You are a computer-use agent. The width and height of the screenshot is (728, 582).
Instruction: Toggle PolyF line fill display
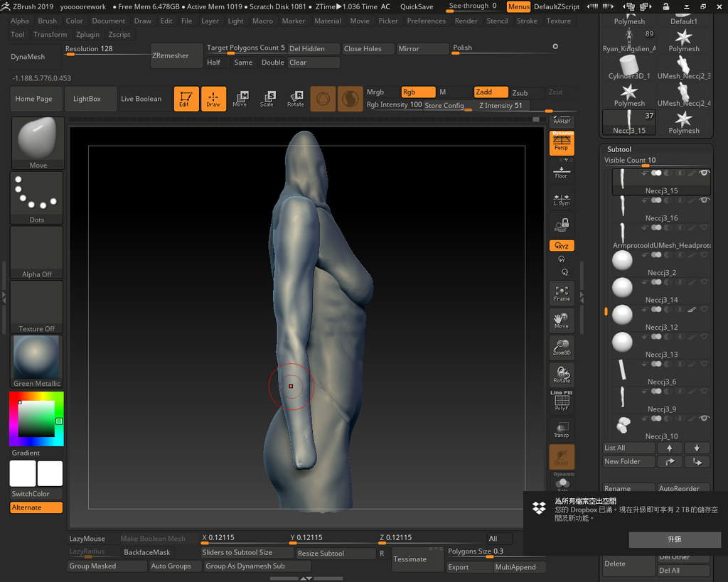(x=562, y=401)
